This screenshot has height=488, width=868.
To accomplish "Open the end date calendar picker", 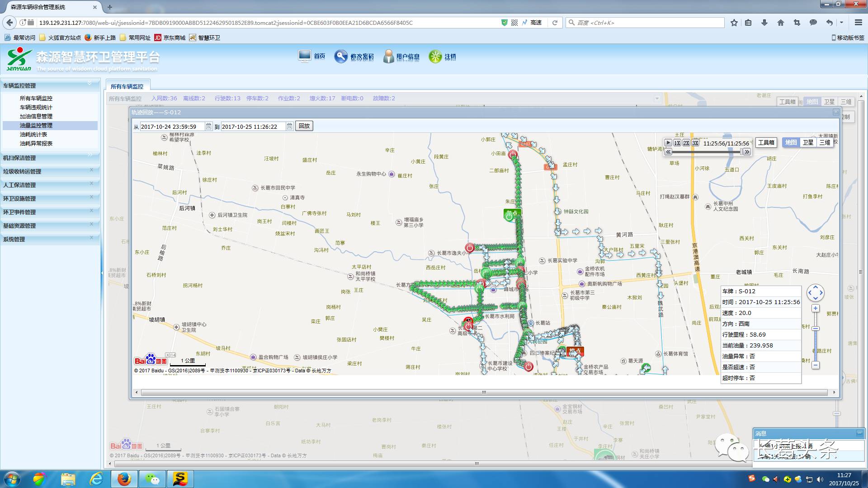I will tap(289, 126).
